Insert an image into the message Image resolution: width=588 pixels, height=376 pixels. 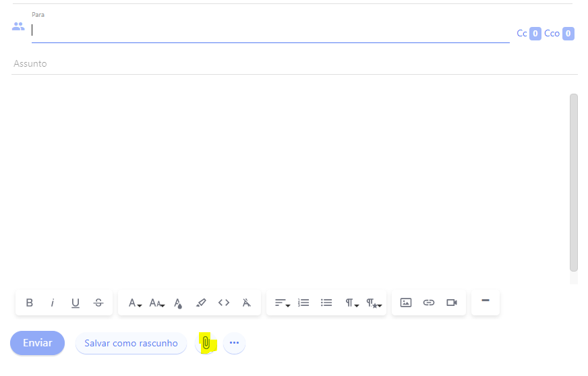click(x=406, y=303)
